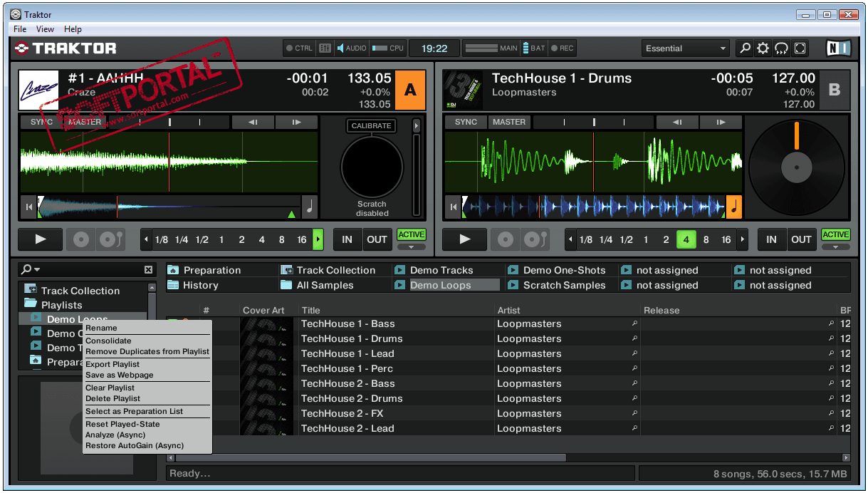Viewport: 868px width, 493px height.
Task: Set loop IN point on Deck A
Action: (x=347, y=239)
